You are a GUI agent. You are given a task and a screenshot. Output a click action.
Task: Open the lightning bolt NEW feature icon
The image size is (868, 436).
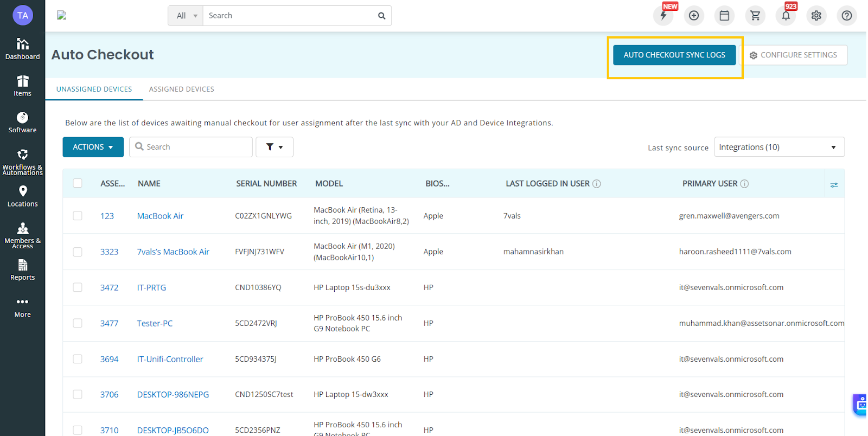pyautogui.click(x=663, y=16)
